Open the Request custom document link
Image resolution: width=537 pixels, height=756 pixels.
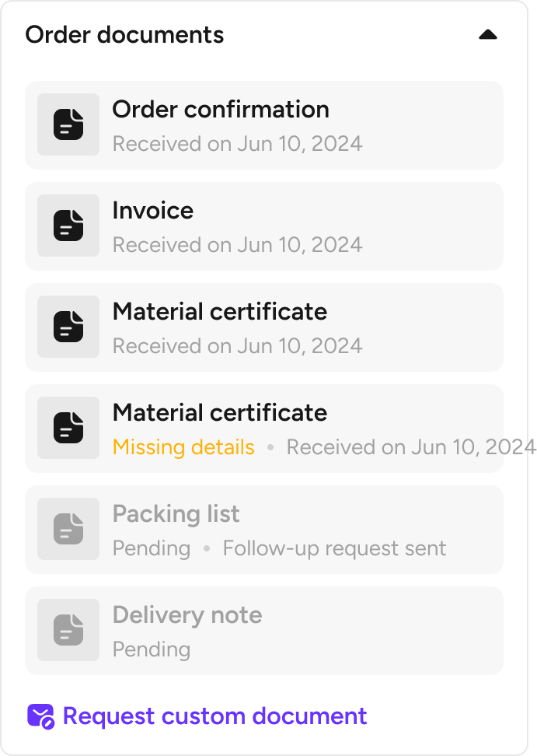[214, 716]
